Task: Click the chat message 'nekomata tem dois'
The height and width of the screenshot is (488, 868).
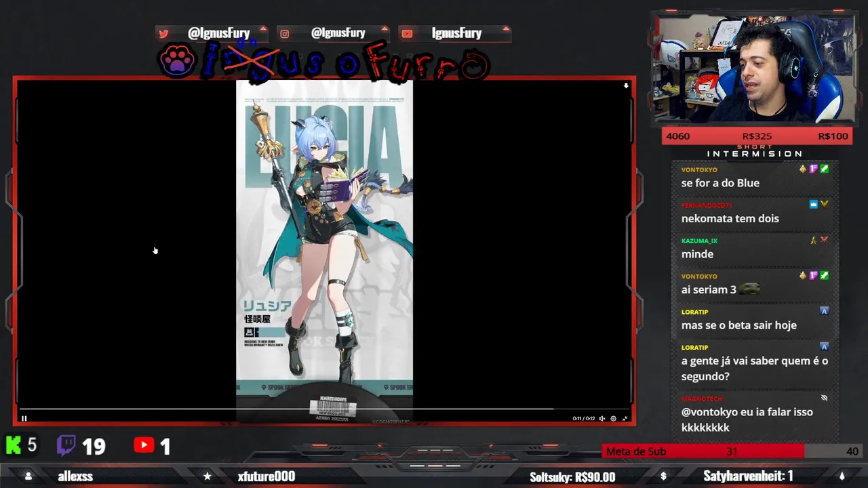Action: pos(730,218)
